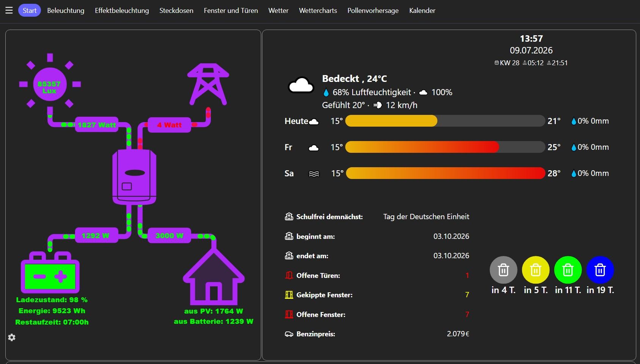Click the 3000 W house load label

[169, 235]
